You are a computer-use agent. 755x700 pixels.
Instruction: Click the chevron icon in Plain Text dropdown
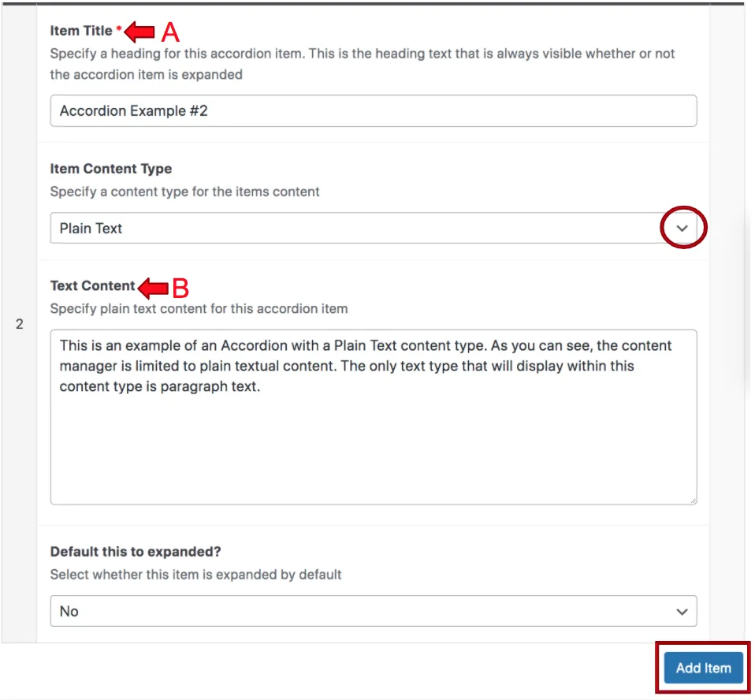point(682,229)
